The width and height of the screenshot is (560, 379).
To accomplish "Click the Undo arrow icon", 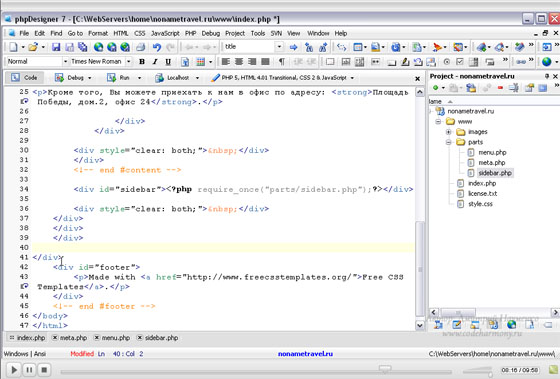I will 157,47.
